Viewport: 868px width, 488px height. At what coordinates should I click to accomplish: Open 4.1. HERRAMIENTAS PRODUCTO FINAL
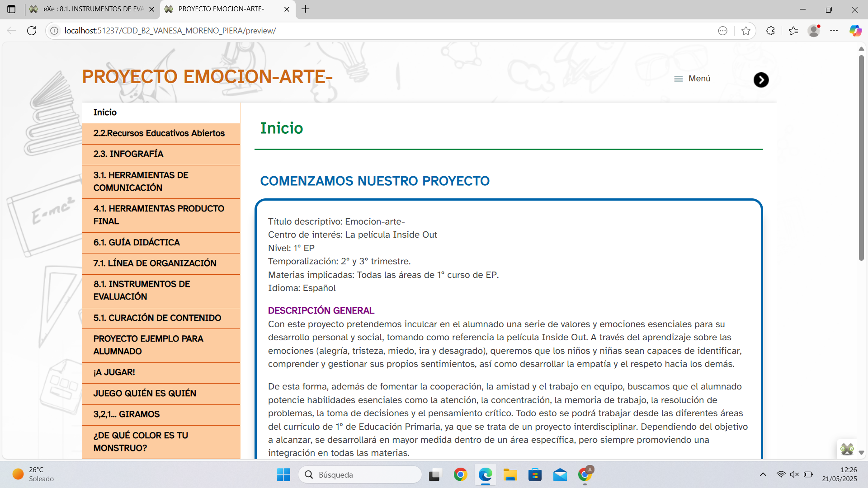pos(161,215)
